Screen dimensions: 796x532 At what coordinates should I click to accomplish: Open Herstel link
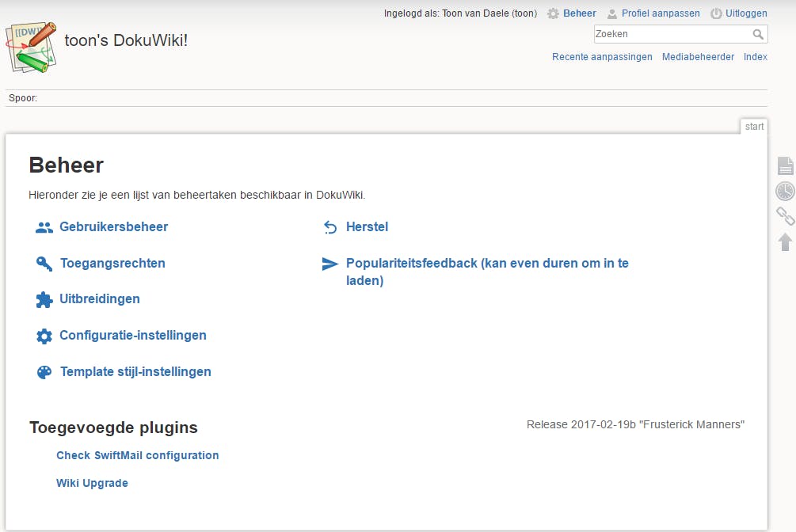tap(367, 227)
